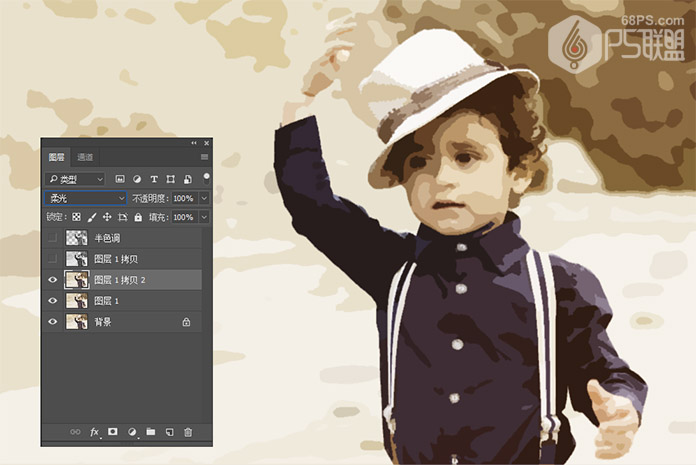696x465 pixels.
Task: Lock position move icon
Action: 107,217
